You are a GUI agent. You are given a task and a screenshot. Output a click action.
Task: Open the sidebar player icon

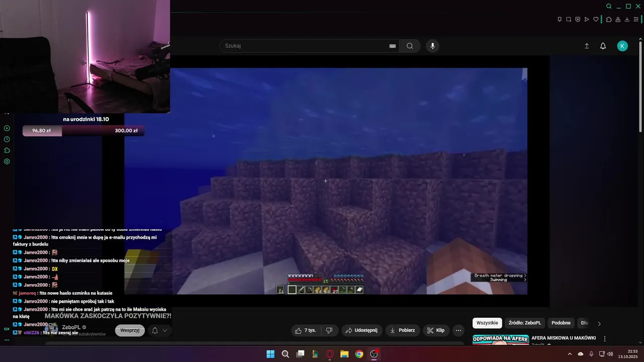[x=7, y=128]
